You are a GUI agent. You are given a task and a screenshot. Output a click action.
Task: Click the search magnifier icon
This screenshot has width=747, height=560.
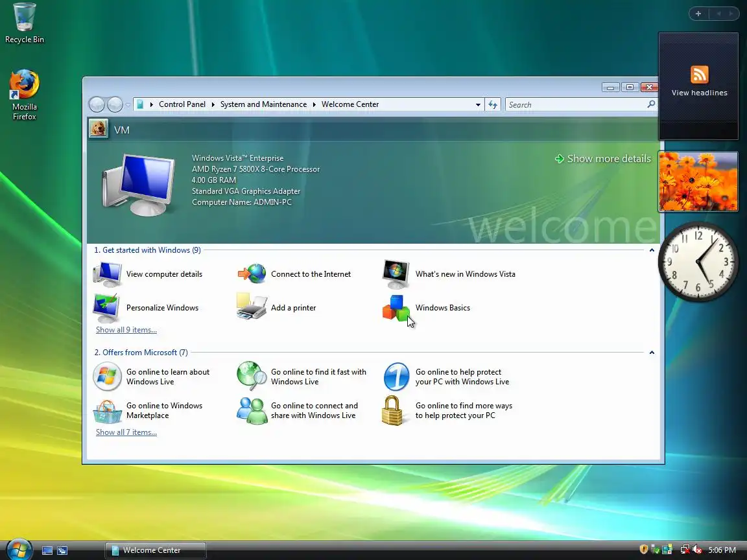pyautogui.click(x=651, y=104)
